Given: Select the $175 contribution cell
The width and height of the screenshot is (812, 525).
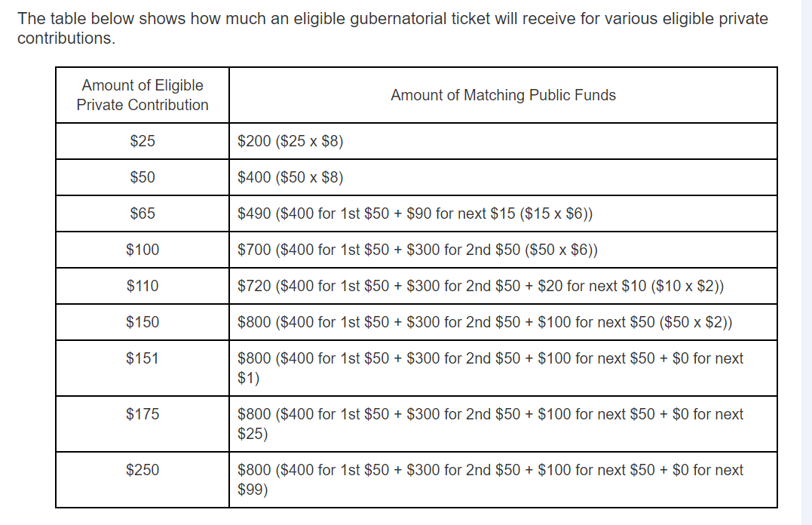Looking at the screenshot, I should click(x=142, y=424).
